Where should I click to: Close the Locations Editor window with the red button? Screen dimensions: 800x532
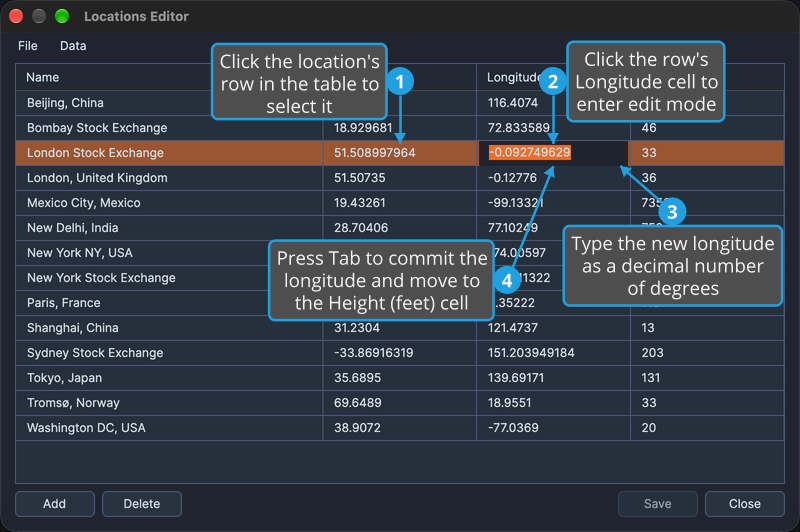coord(16,16)
